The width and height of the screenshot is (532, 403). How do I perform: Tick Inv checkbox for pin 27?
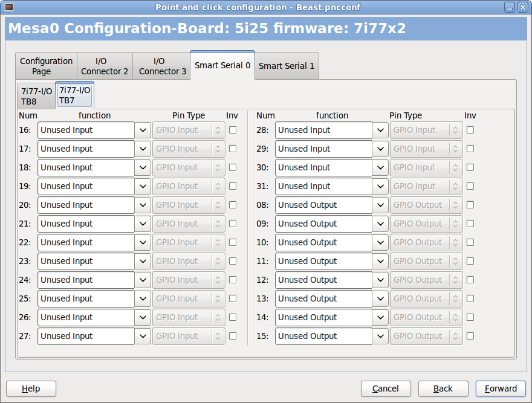click(x=233, y=336)
